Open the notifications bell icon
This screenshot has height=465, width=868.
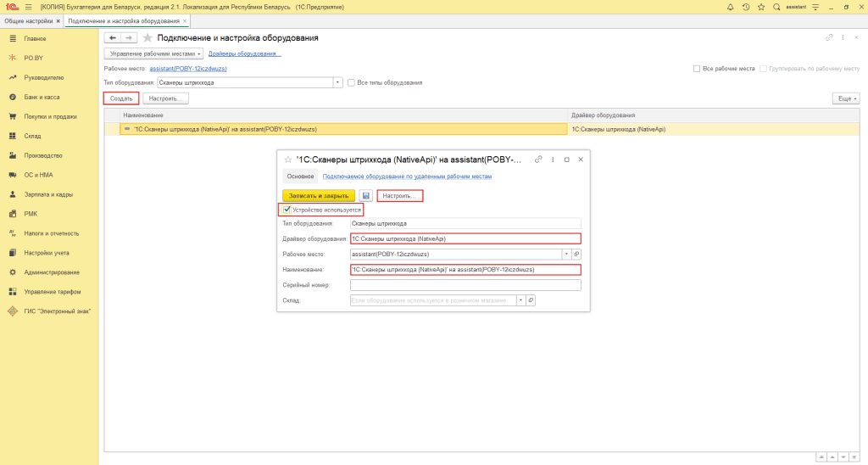pyautogui.click(x=731, y=7)
